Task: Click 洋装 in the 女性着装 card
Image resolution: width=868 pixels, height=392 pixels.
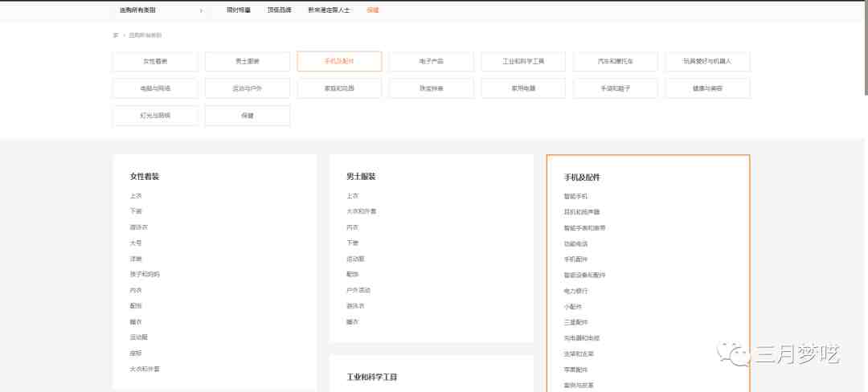Action: click(x=136, y=259)
